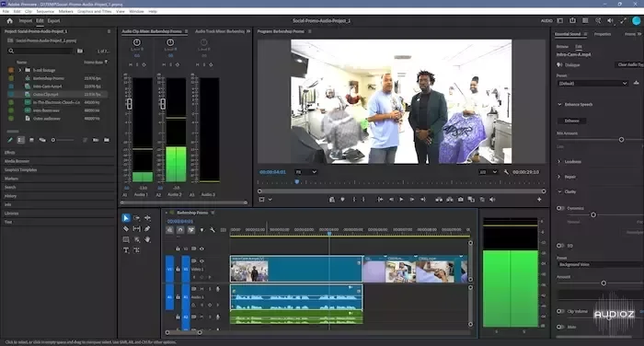Toggle lock on Video 1 track
The width and height of the screenshot is (644, 346).
tap(178, 269)
